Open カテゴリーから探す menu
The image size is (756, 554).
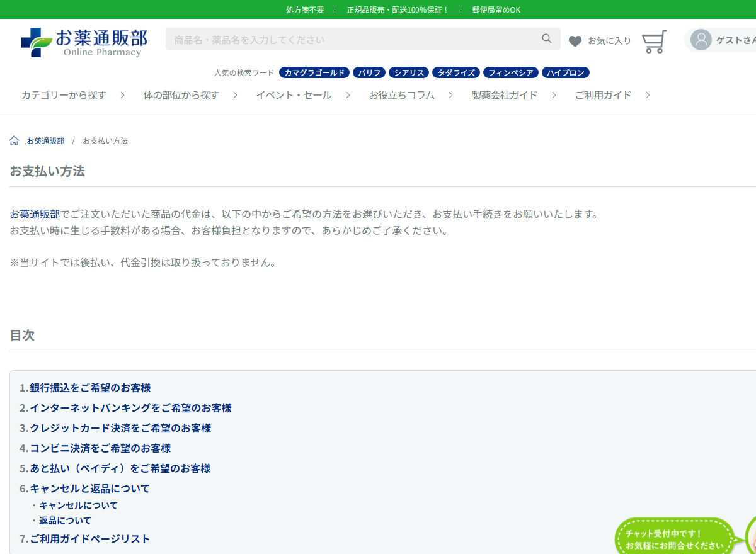coord(64,95)
